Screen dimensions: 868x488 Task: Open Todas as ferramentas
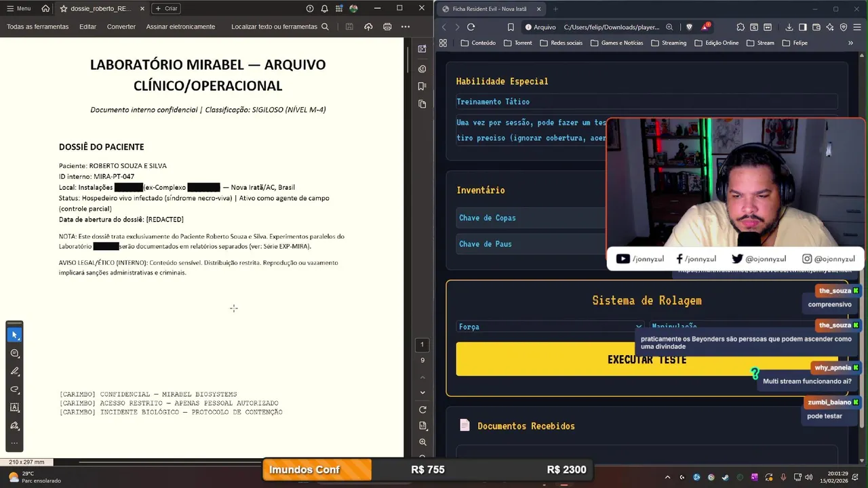38,27
